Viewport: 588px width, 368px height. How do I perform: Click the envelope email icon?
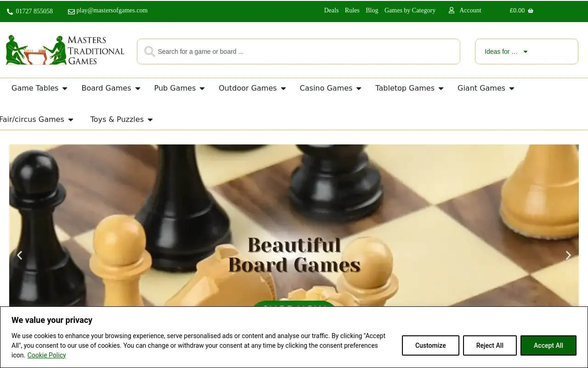(71, 11)
